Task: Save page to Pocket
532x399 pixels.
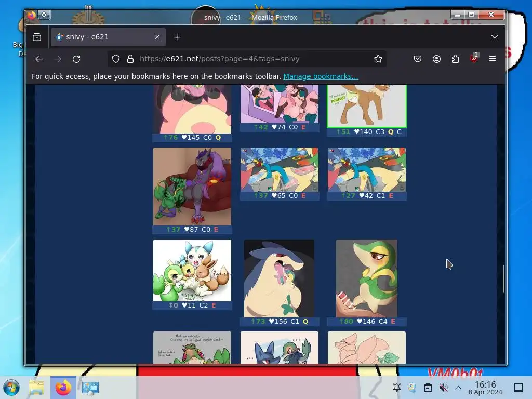Action: [418, 59]
